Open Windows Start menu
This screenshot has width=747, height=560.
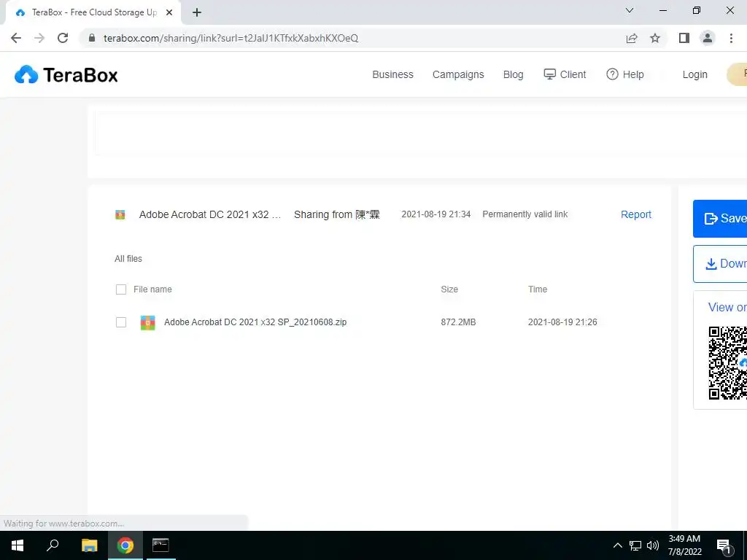pyautogui.click(x=18, y=545)
